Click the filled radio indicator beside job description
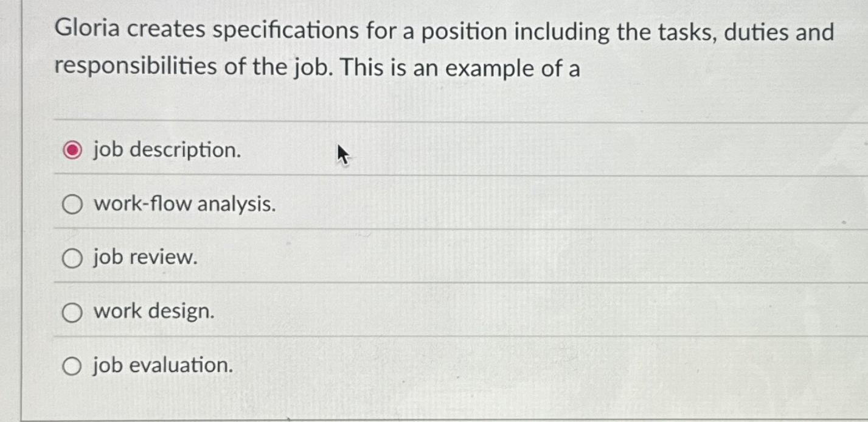Image resolution: width=868 pixels, height=422 pixels. 72,150
